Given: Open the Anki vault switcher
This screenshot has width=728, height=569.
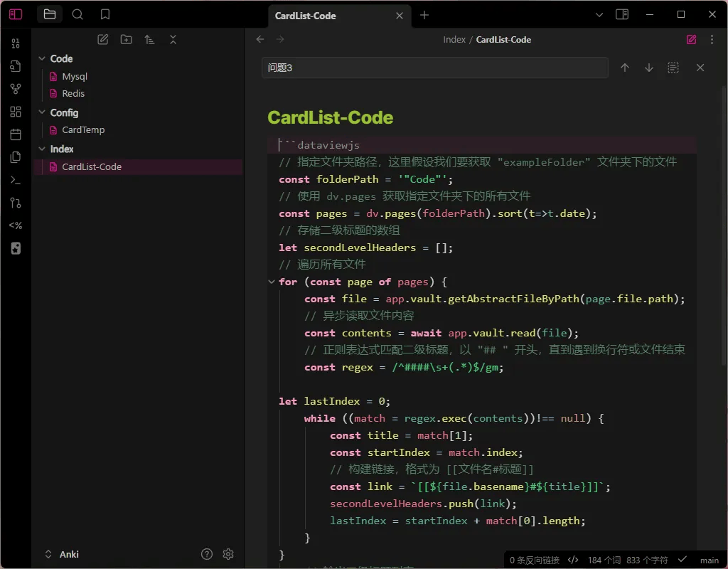Looking at the screenshot, I should point(62,554).
